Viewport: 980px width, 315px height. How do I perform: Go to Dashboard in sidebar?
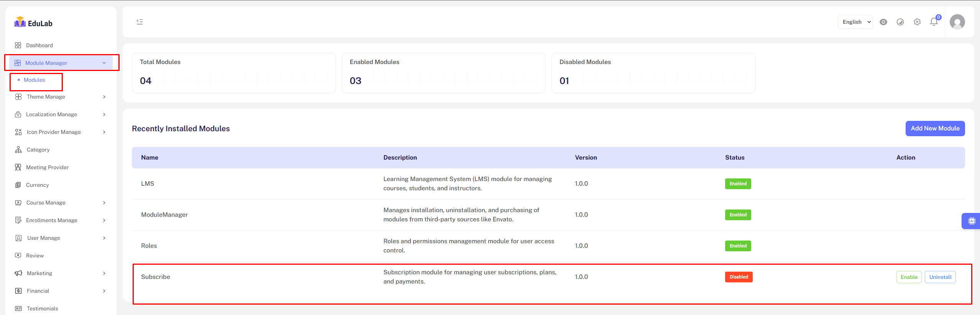point(39,45)
